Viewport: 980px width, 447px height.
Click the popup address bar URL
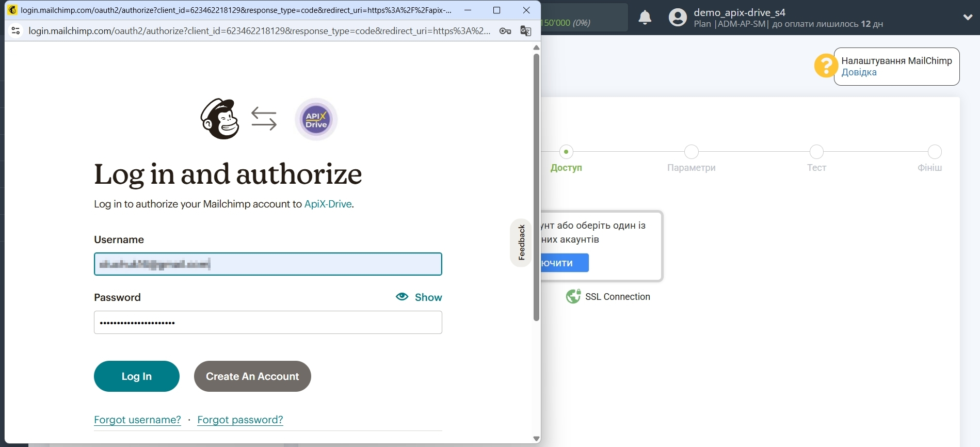click(260, 31)
